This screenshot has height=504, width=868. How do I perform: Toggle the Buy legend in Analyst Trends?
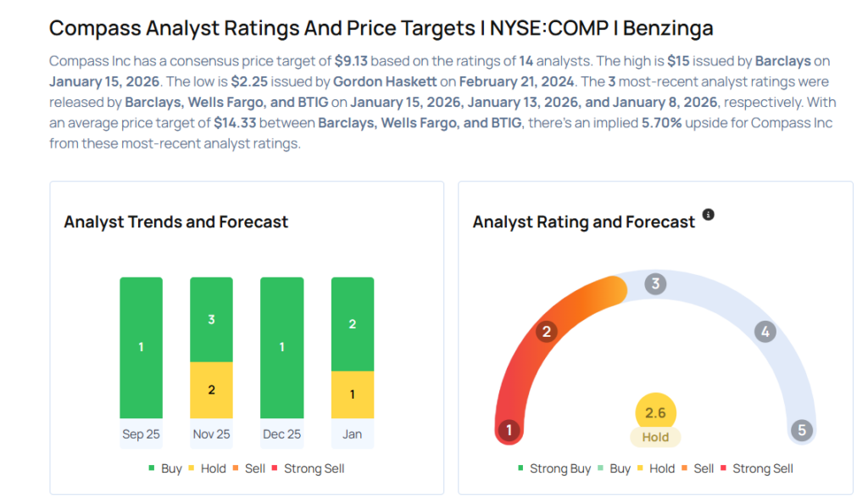tap(164, 468)
